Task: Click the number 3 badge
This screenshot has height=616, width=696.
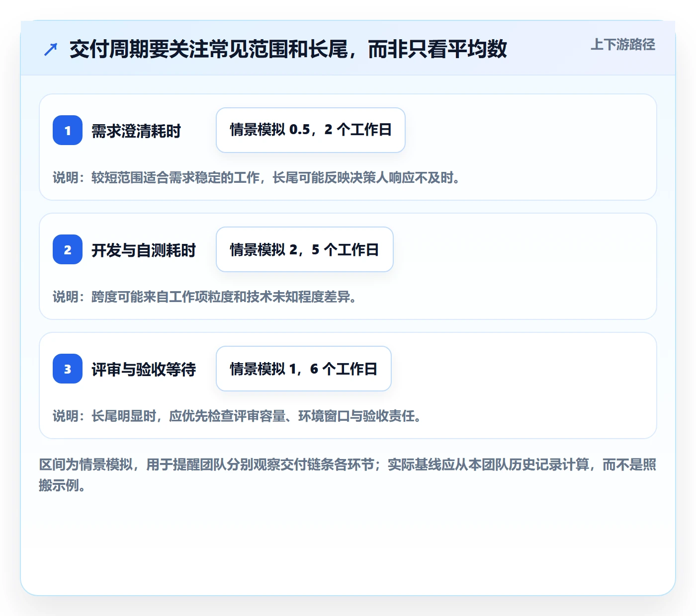Action: coord(68,369)
